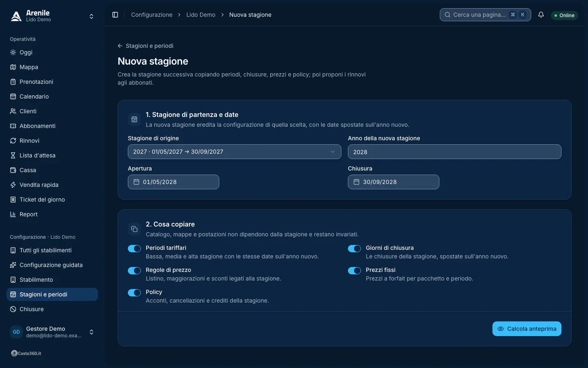Expand the Arenile Lido Demo switcher
The image size is (588, 368).
pyautogui.click(x=52, y=16)
